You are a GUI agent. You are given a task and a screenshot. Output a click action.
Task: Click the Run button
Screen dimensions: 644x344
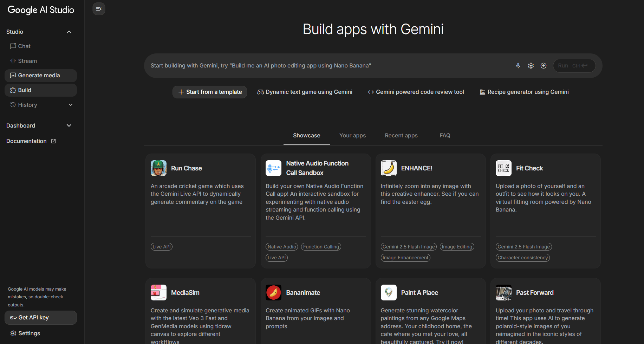(574, 66)
